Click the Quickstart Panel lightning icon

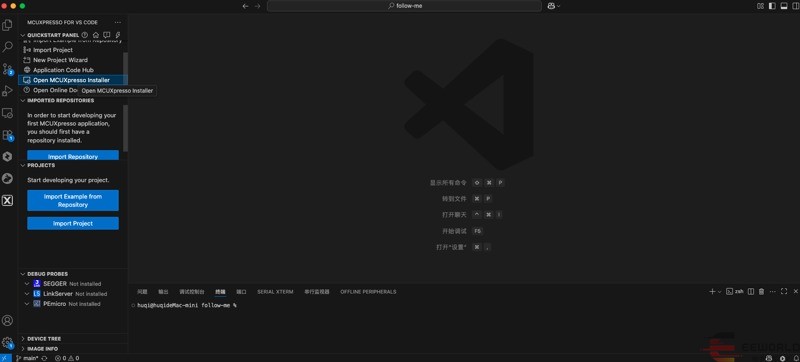point(118,35)
